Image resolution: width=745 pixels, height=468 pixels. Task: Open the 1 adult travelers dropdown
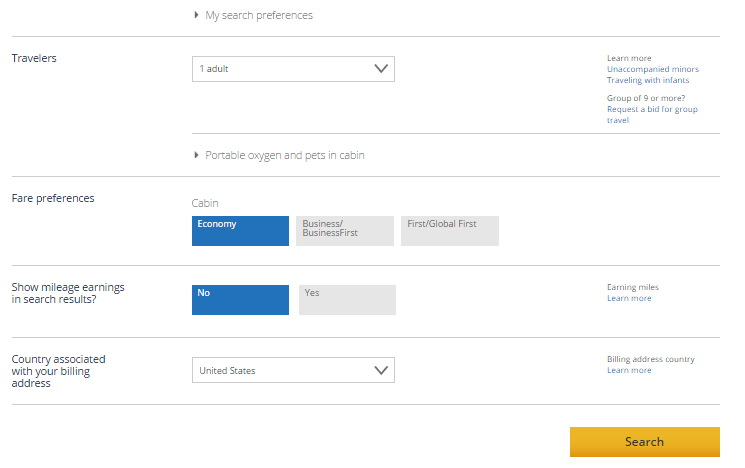point(293,69)
